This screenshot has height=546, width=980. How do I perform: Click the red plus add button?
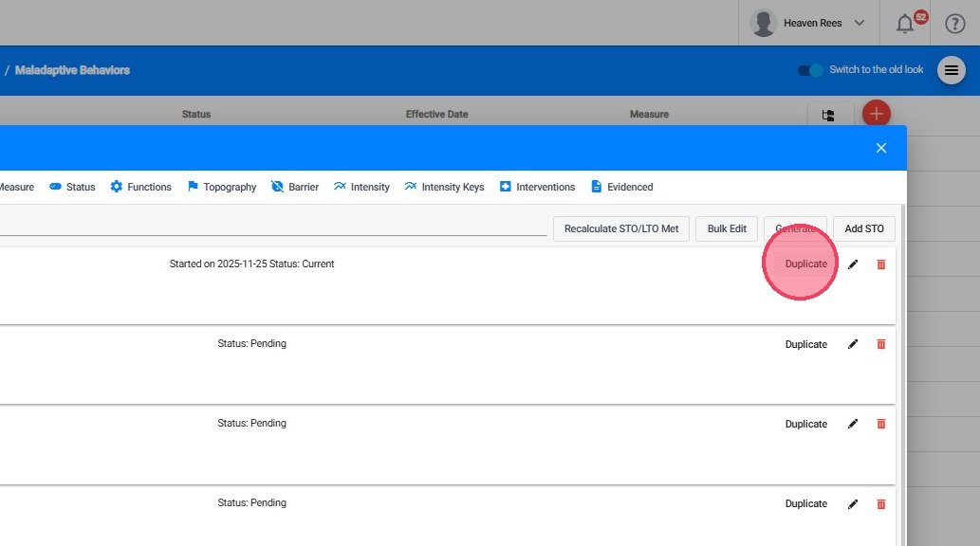(877, 115)
